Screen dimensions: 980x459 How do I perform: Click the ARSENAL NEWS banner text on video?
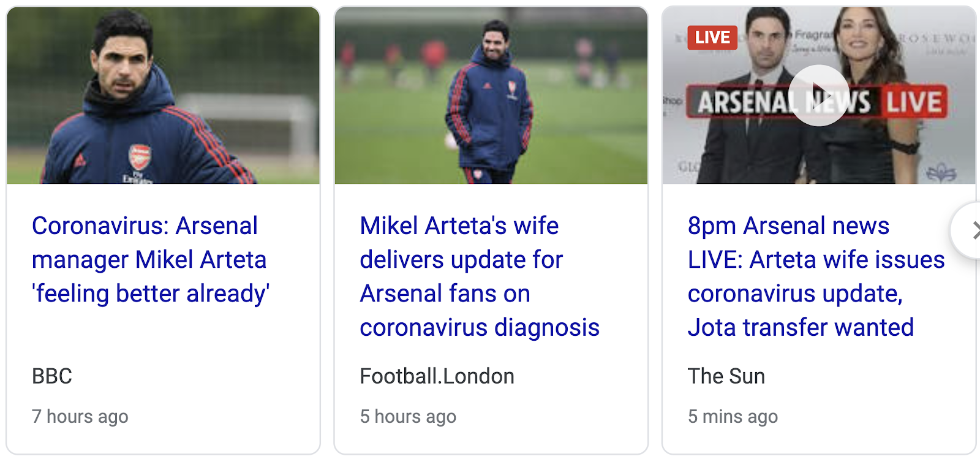pos(744,102)
